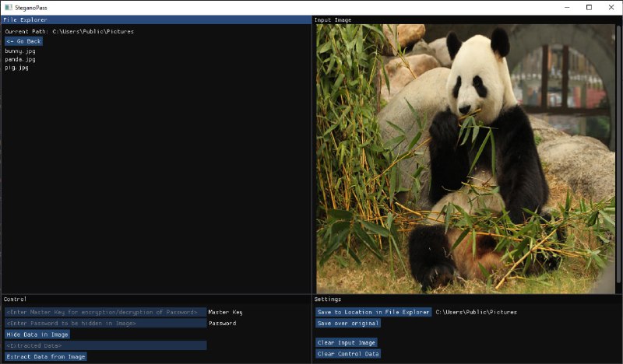
Task: Maximize the SteganoPass window
Action: [x=589, y=7]
